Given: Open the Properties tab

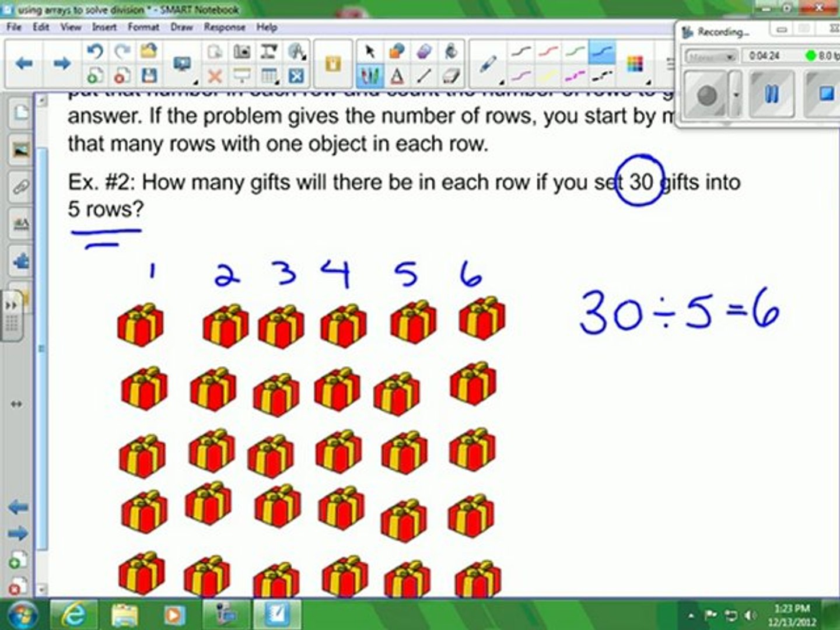Looking at the screenshot, I should point(20,225).
